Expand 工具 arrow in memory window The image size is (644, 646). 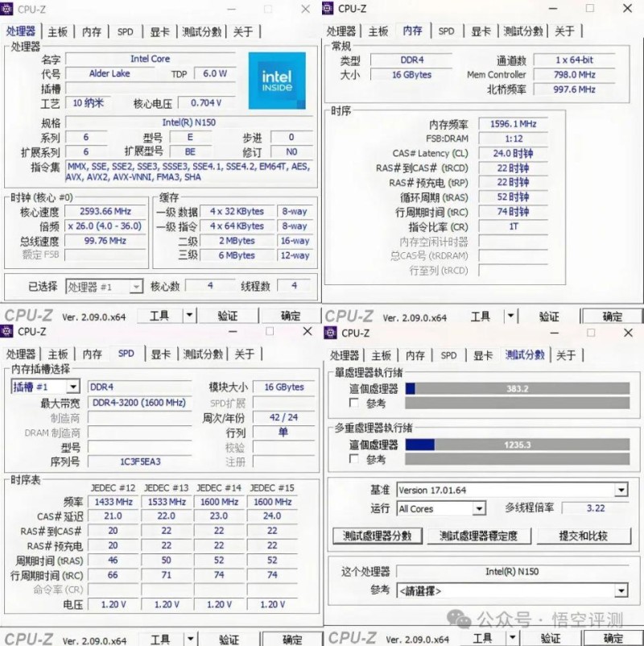pos(510,316)
